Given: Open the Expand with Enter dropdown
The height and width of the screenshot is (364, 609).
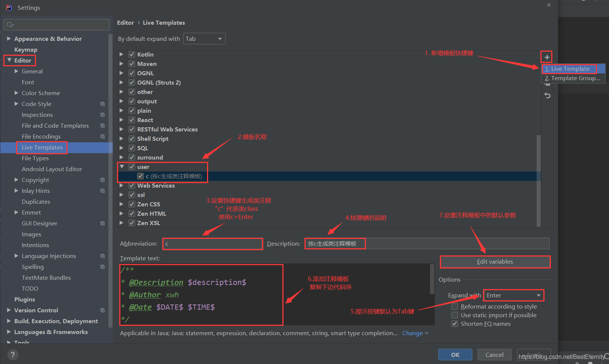Looking at the screenshot, I should [513, 295].
